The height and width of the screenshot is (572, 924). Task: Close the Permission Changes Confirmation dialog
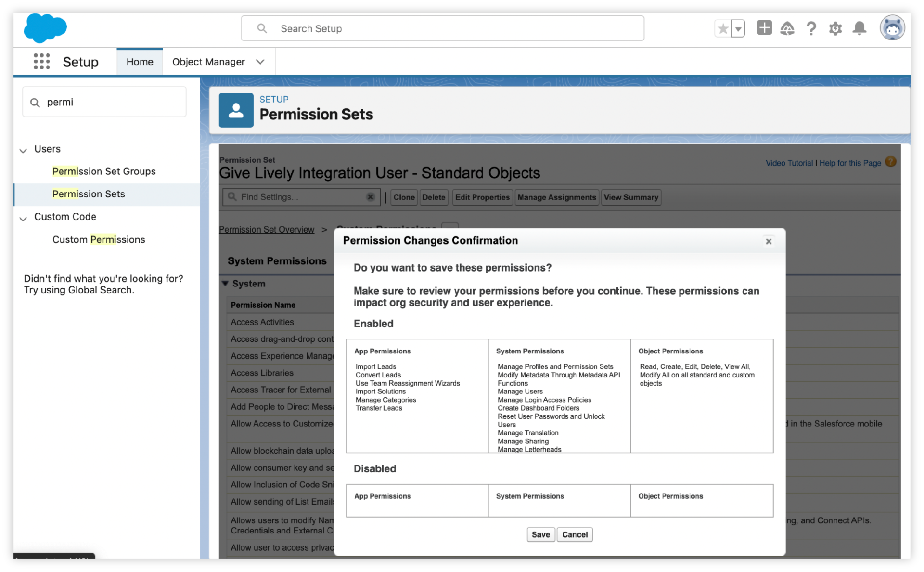[x=769, y=241]
